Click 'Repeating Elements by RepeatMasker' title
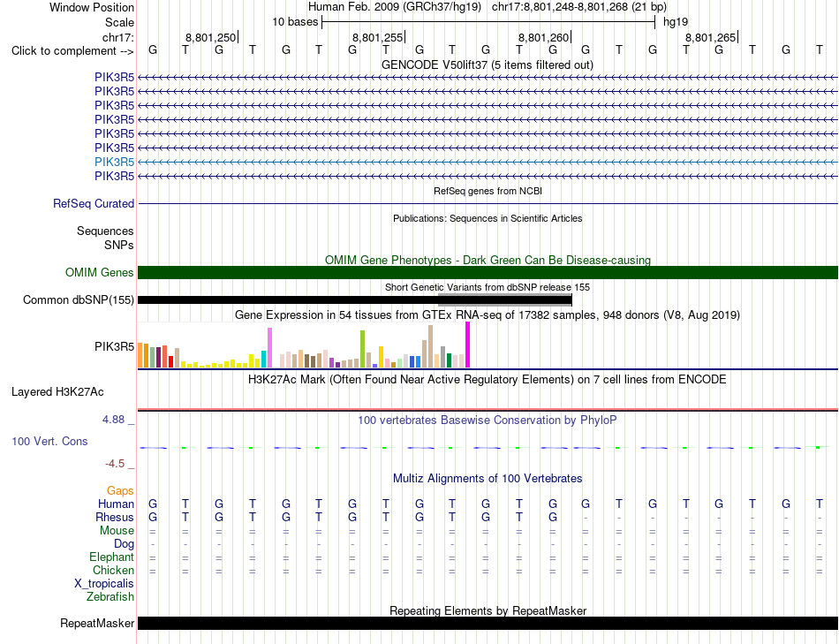The height and width of the screenshot is (644, 839). point(488,610)
